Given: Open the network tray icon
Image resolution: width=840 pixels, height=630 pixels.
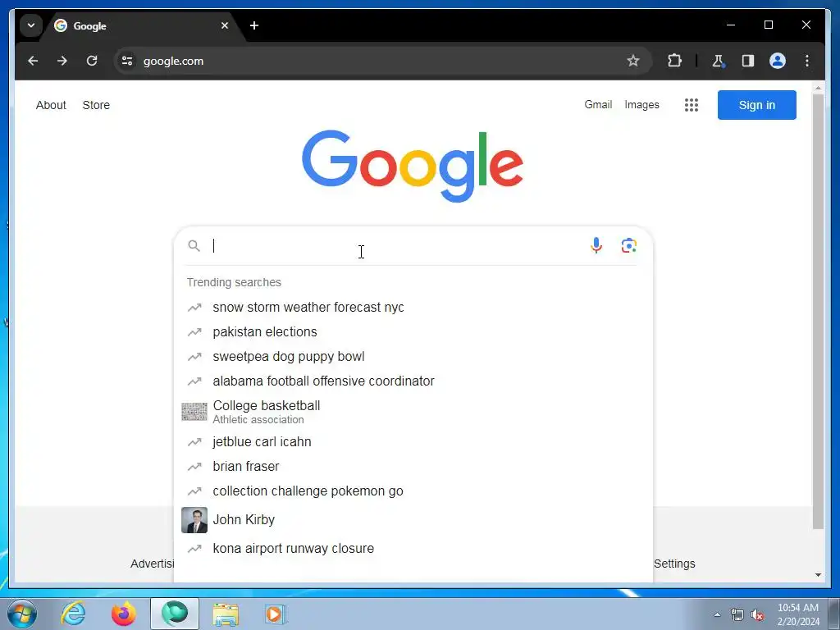Looking at the screenshot, I should (737, 615).
